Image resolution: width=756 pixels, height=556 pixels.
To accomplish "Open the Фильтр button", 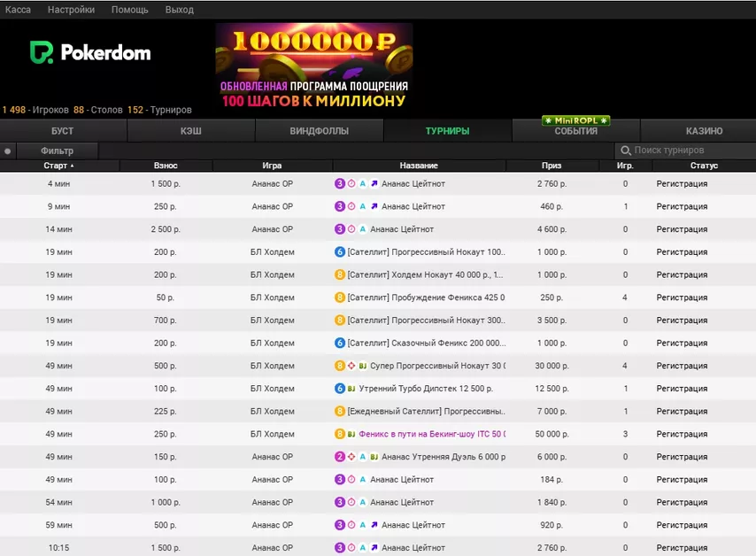I will coord(58,151).
